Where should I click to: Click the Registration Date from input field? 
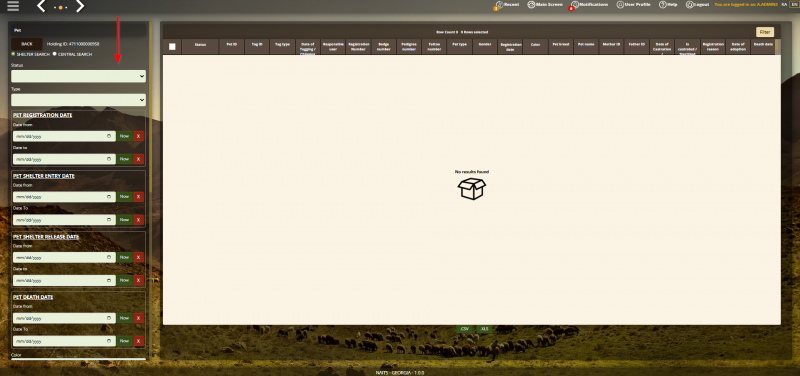tap(64, 136)
